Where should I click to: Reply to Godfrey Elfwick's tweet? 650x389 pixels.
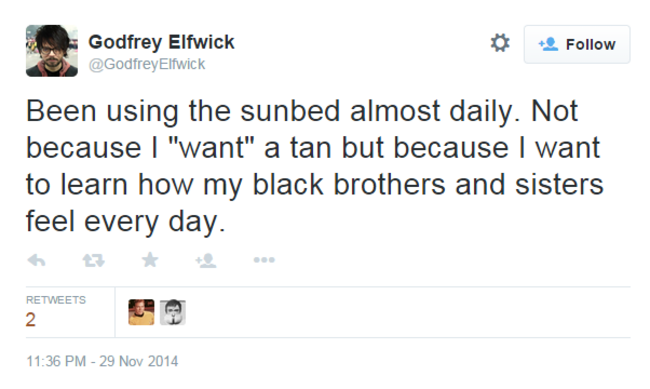pos(36,260)
